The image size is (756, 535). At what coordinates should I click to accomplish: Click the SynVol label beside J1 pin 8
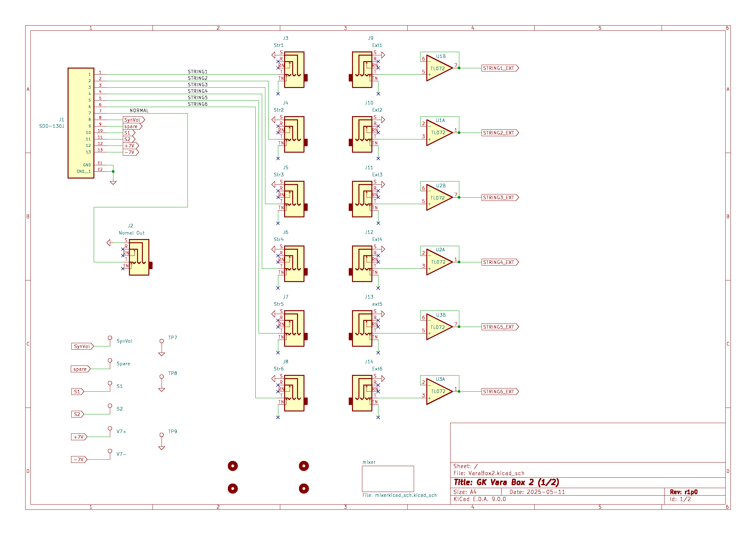133,120
